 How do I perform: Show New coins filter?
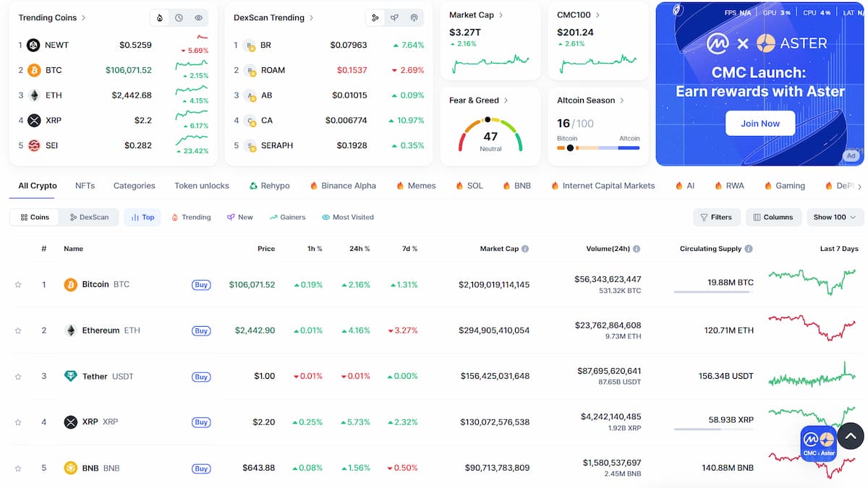click(240, 217)
